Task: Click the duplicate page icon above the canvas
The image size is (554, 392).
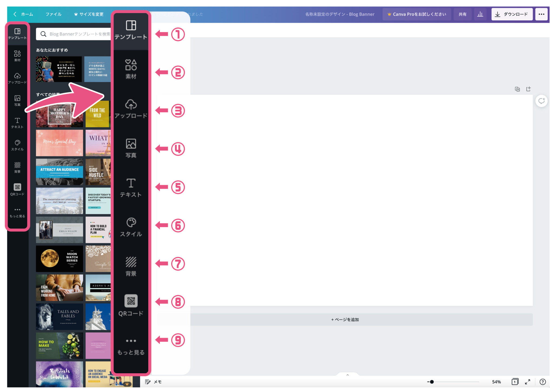Action: tap(517, 89)
